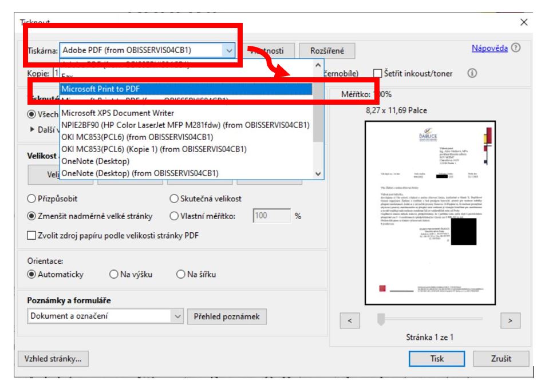
Task: Open the Dokument a označení dropdown
Action: 105,316
